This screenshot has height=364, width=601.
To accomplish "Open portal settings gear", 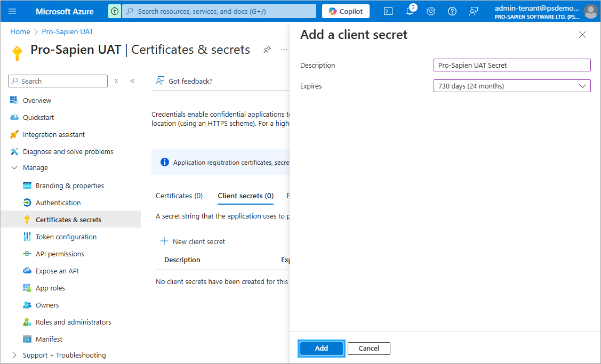I will (431, 11).
